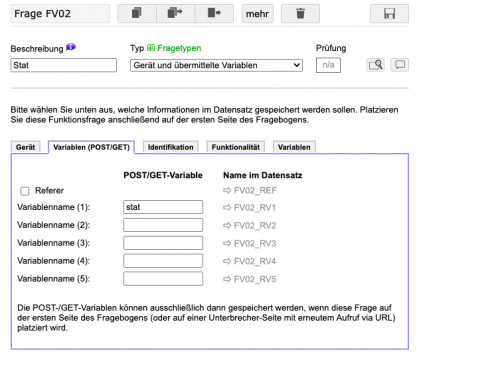The width and height of the screenshot is (500, 365).
Task: Click the Variablenname (1): label
Action: tap(54, 207)
